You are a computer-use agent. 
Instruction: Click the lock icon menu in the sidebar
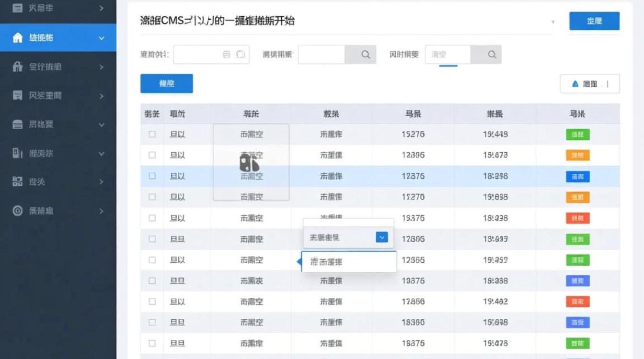(x=18, y=67)
